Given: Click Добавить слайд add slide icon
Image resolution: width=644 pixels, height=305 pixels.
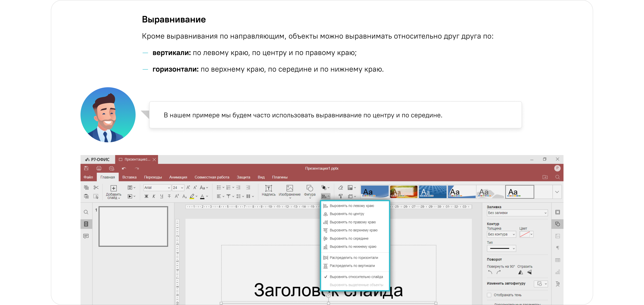Looking at the screenshot, I should pyautogui.click(x=114, y=189).
